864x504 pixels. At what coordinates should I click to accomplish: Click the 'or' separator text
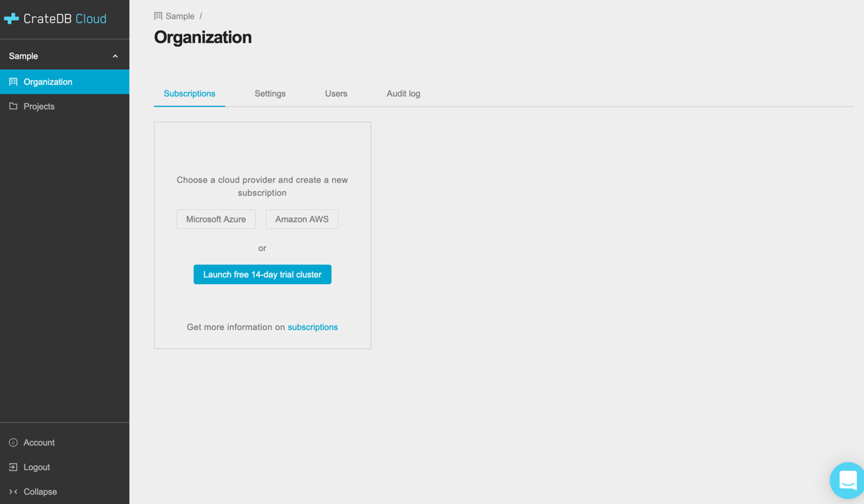262,248
